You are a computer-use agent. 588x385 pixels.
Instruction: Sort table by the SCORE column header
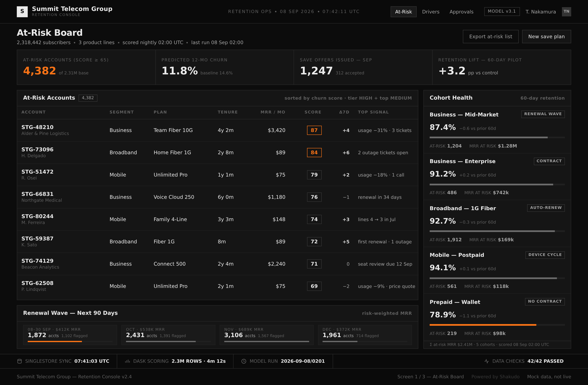pyautogui.click(x=313, y=112)
